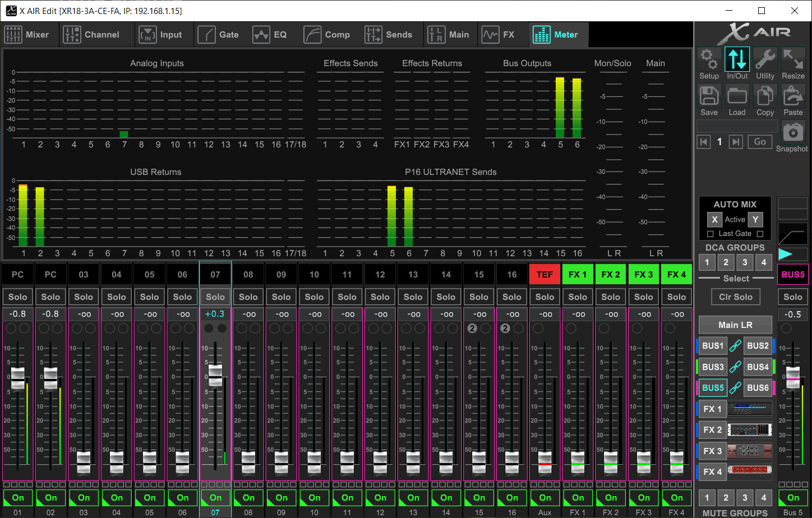Select the channel 12 name label
This screenshot has height=518, width=812.
(x=380, y=275)
